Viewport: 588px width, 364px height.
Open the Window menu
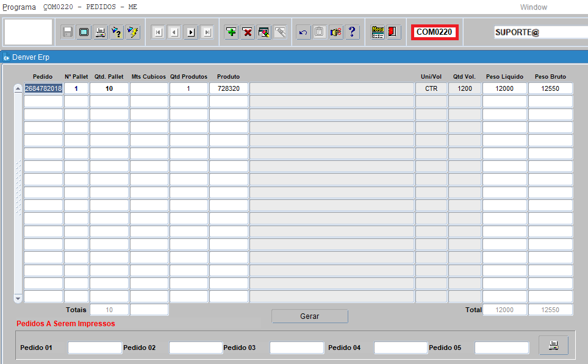click(533, 7)
